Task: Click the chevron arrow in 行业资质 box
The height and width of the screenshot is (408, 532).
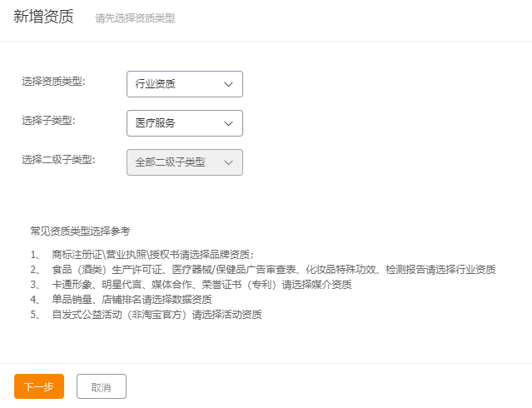Action: [230, 84]
